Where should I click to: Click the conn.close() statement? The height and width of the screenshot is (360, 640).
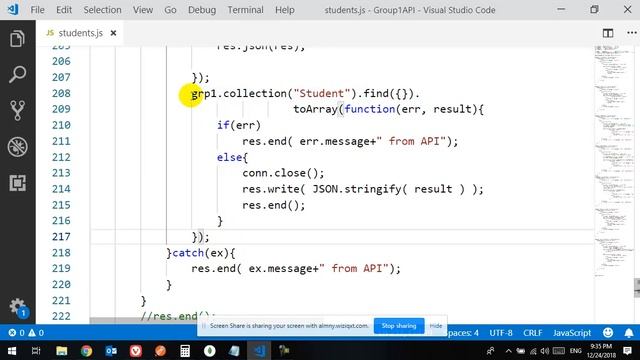point(283,173)
